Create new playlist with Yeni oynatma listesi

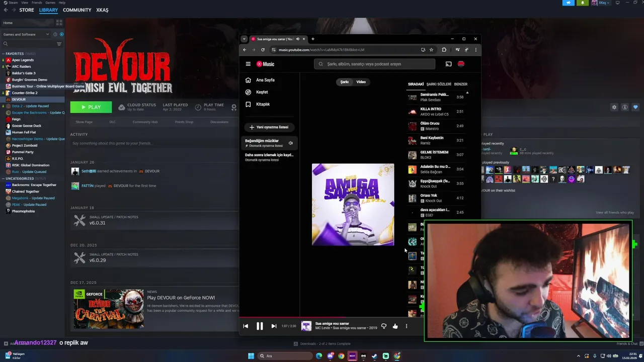(269, 127)
